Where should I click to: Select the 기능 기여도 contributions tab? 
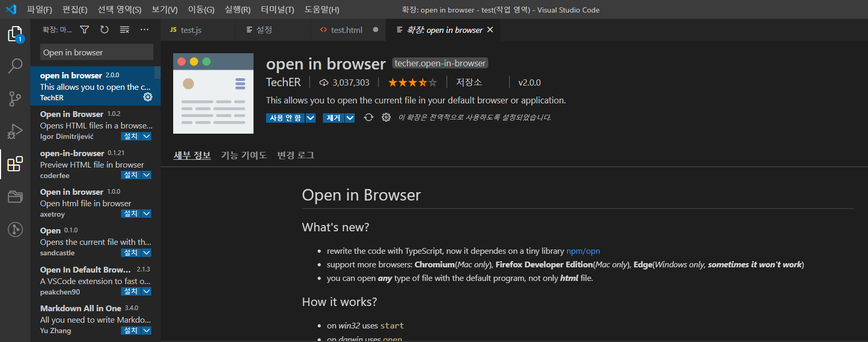pyautogui.click(x=244, y=155)
